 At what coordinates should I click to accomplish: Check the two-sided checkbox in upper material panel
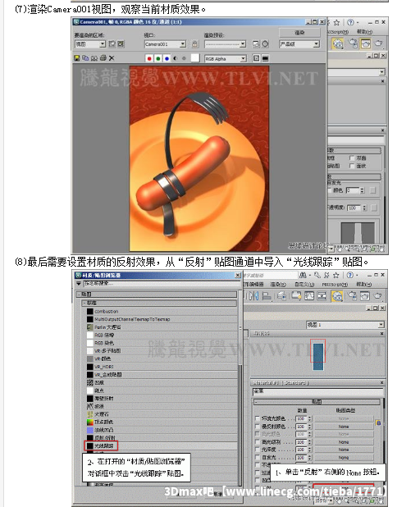coord(352,158)
